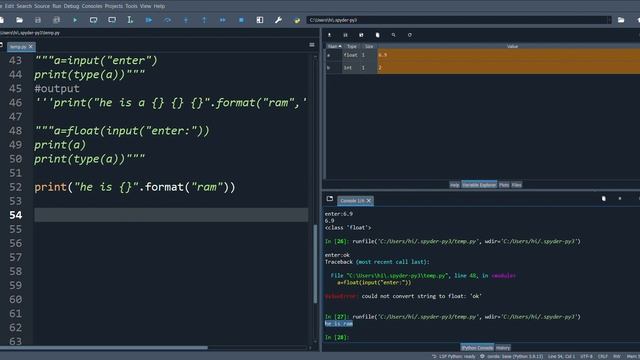Open the Consoles menu
This screenshot has width=640, height=360.
pos(92,6)
